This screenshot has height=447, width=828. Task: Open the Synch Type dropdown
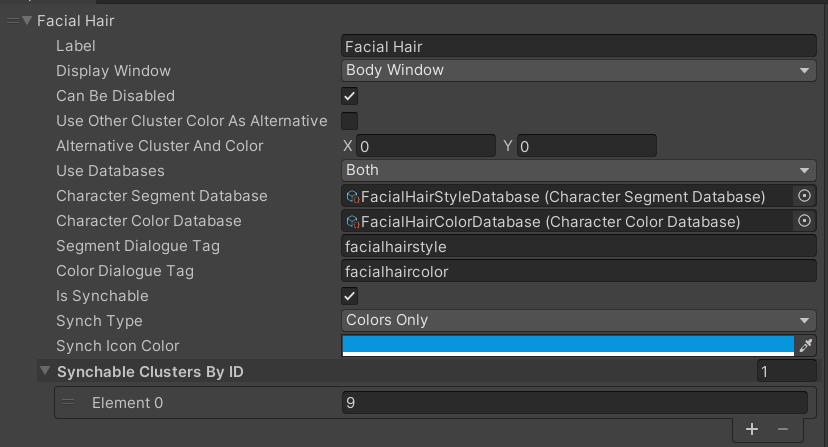tap(579, 321)
